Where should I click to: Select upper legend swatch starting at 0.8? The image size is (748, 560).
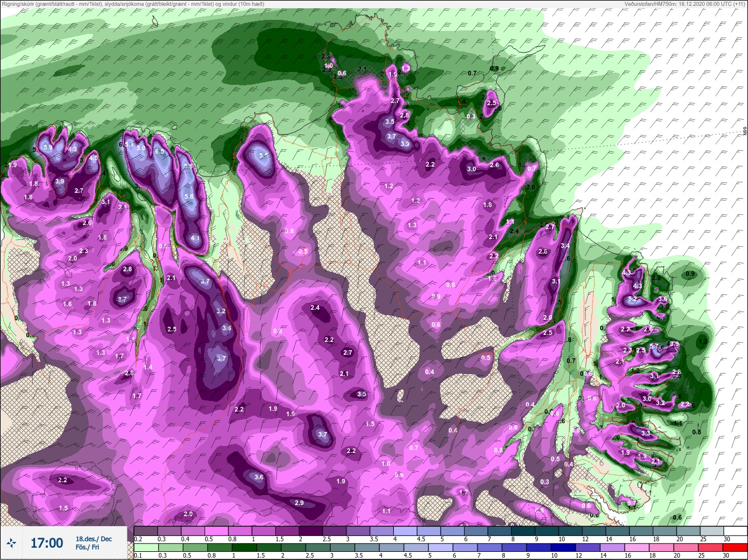click(x=241, y=531)
